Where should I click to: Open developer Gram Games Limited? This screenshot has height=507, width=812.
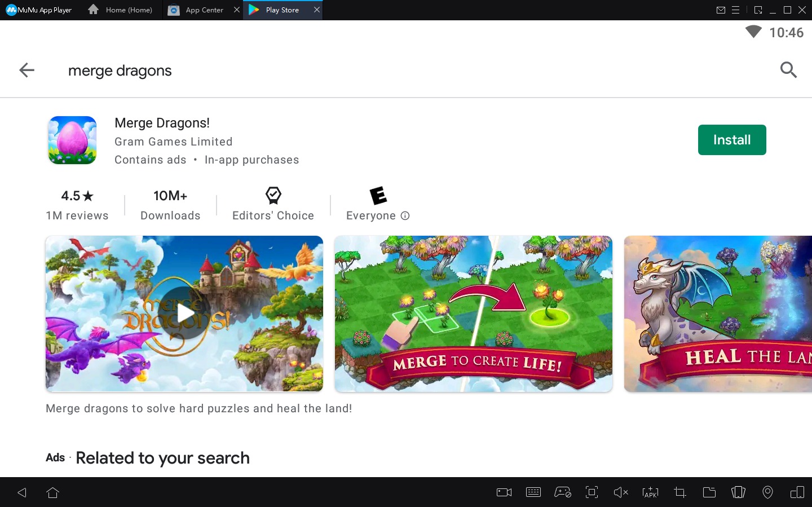pos(174,142)
